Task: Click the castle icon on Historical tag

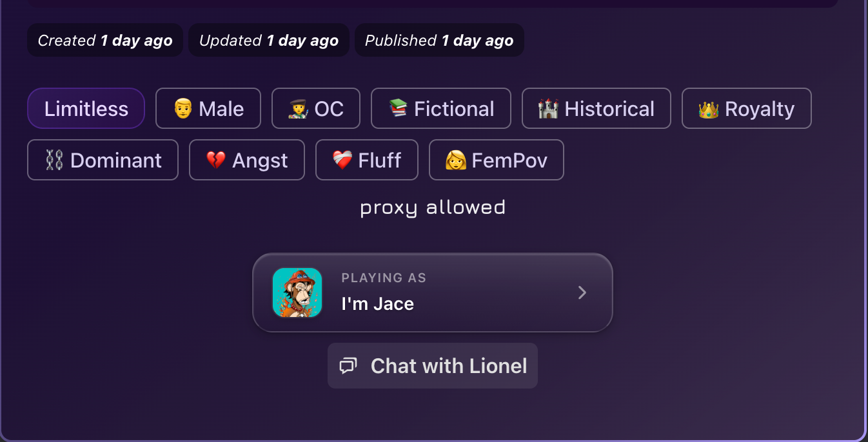Action: (x=548, y=109)
